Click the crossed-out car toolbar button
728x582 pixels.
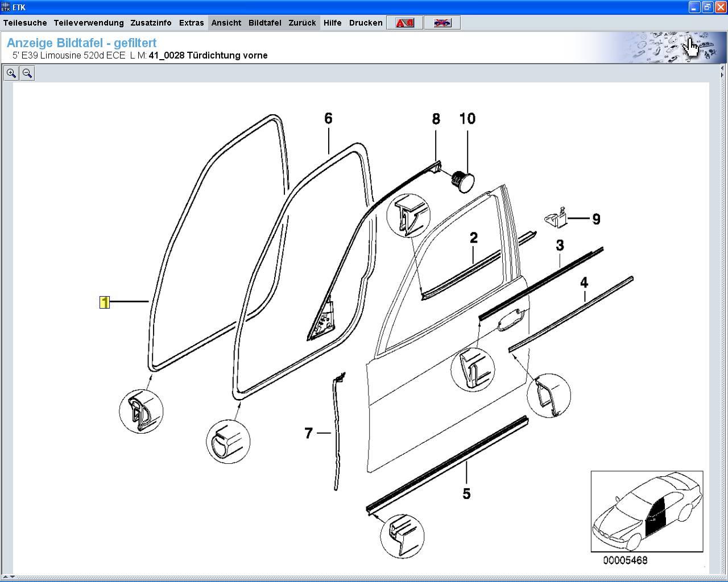pos(442,23)
